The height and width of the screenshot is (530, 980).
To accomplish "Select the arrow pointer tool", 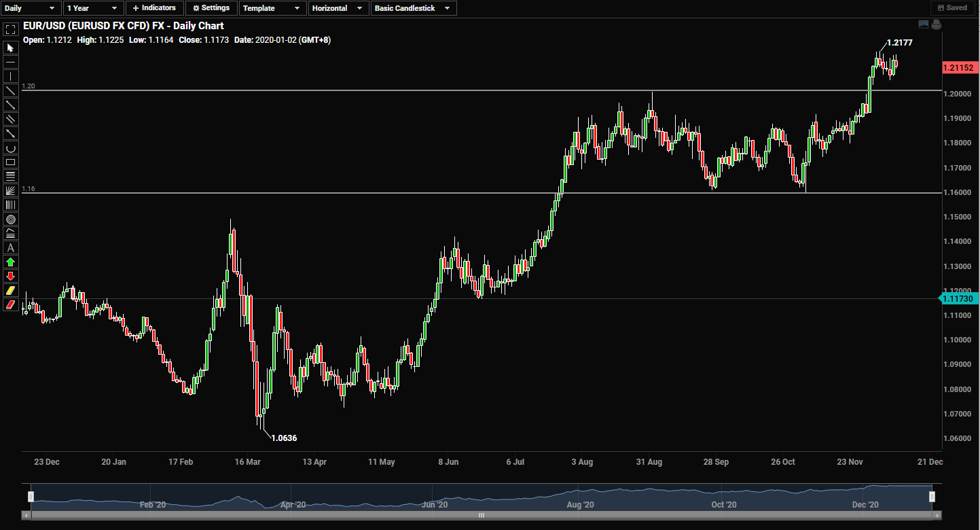I will point(10,48).
